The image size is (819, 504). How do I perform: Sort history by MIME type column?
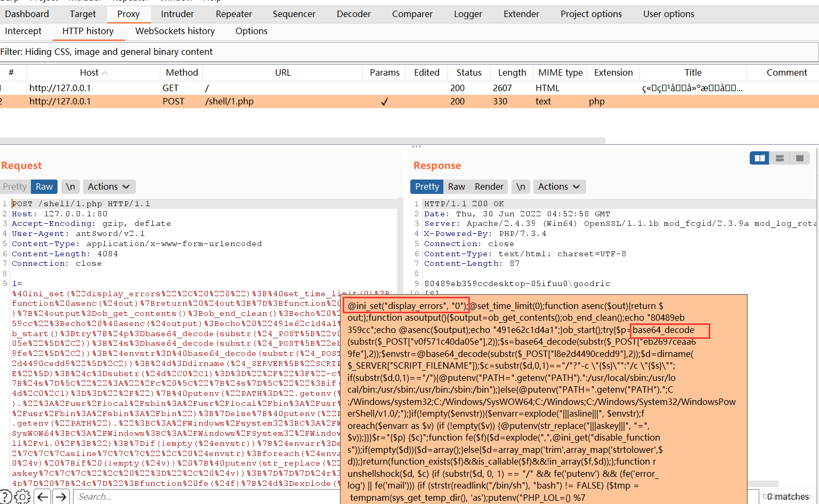pyautogui.click(x=560, y=72)
